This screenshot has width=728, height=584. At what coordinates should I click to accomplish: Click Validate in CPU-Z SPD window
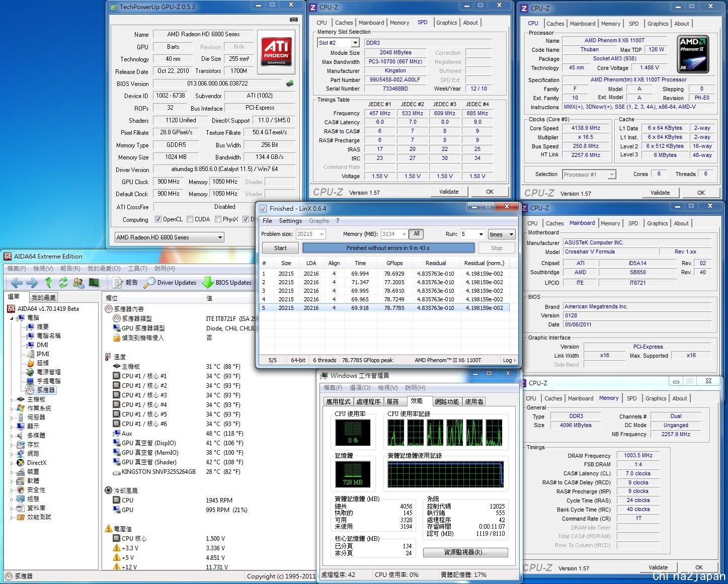point(449,192)
